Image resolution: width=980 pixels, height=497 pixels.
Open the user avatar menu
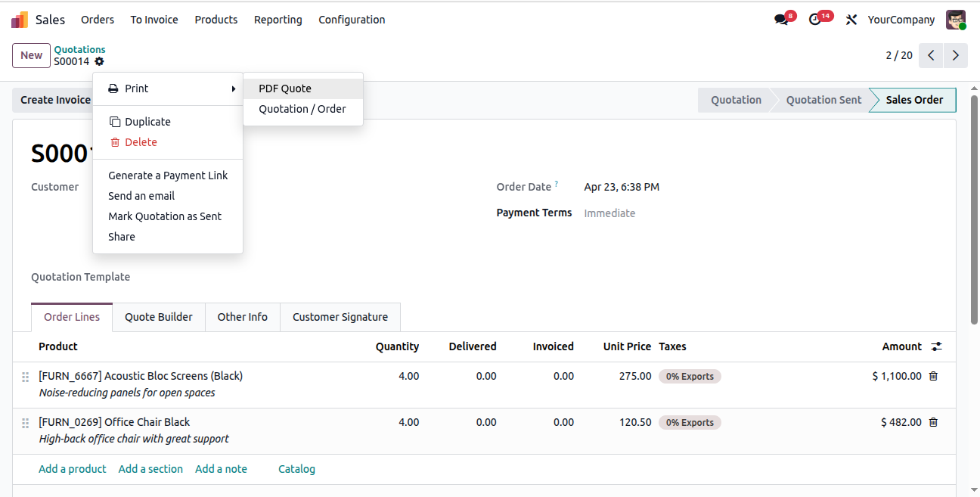956,20
